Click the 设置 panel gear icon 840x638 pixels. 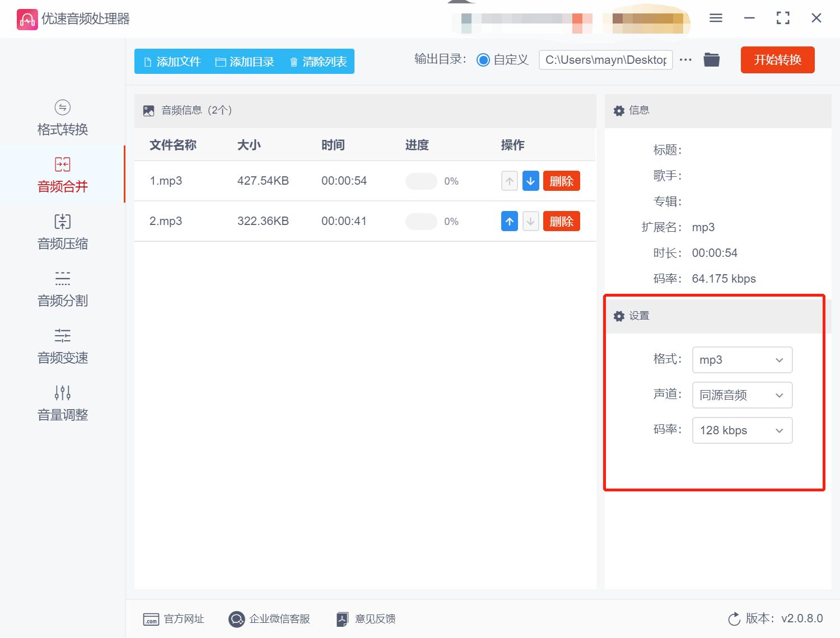pyautogui.click(x=619, y=316)
